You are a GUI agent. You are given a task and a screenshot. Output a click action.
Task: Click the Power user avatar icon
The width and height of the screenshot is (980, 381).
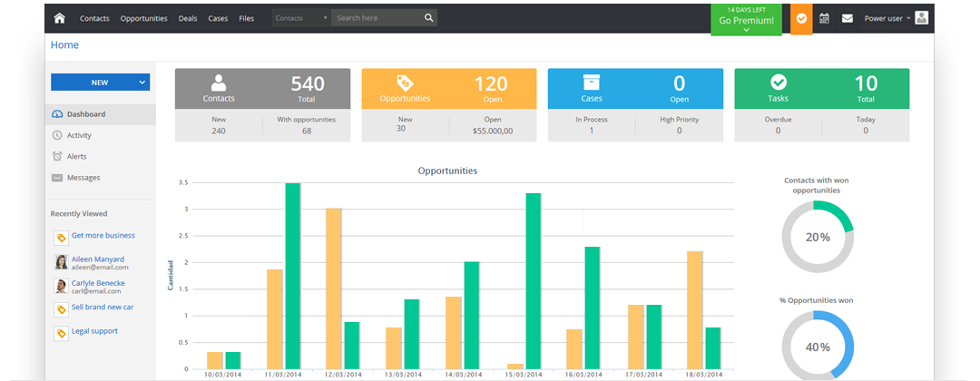(x=921, y=17)
